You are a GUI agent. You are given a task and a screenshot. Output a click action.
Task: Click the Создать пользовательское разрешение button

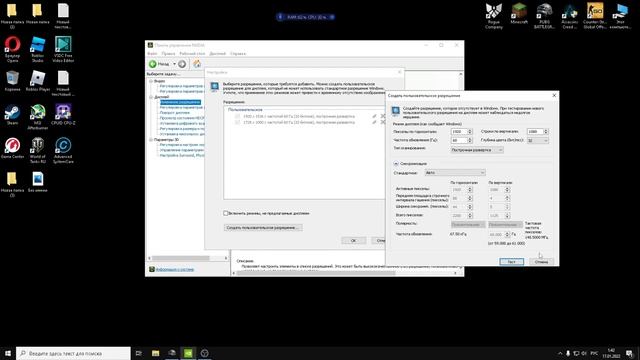(263, 227)
